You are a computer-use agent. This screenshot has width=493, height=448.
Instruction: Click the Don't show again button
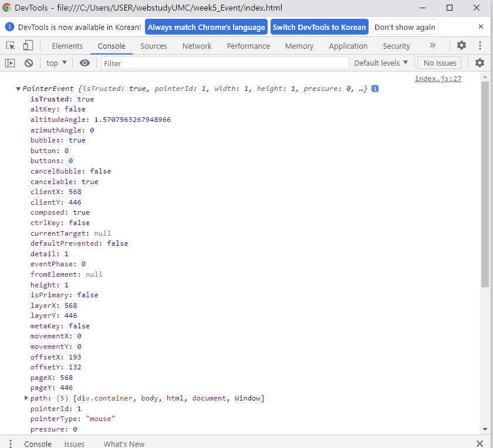(x=404, y=27)
